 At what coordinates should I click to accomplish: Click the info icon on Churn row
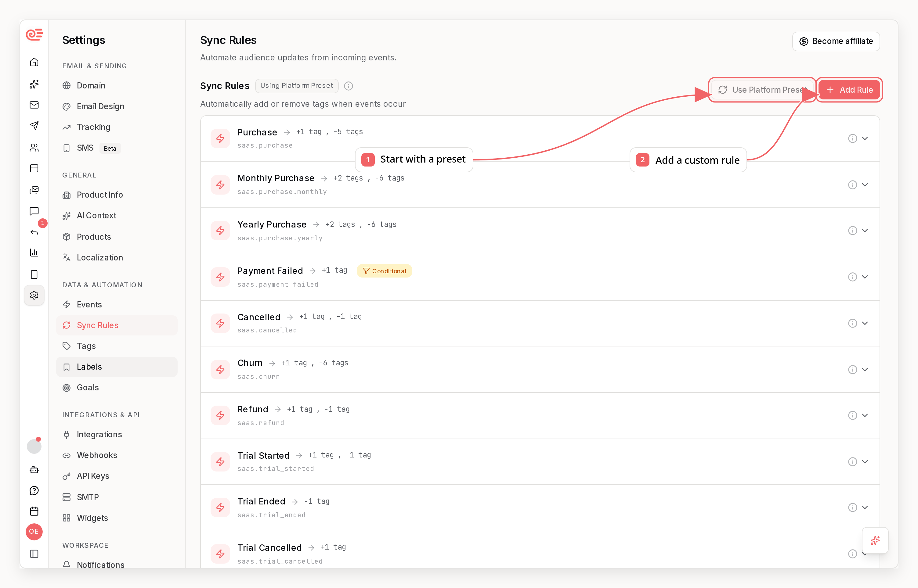853,370
